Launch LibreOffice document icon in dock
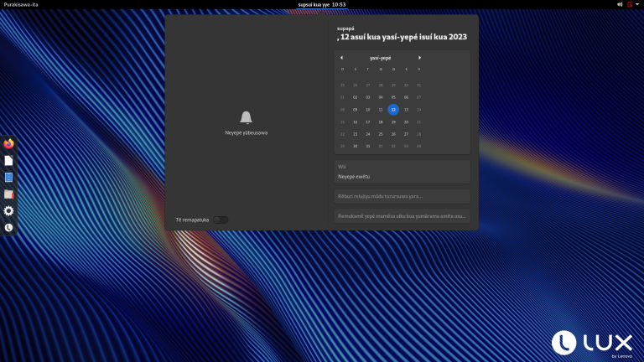 tap(8, 161)
